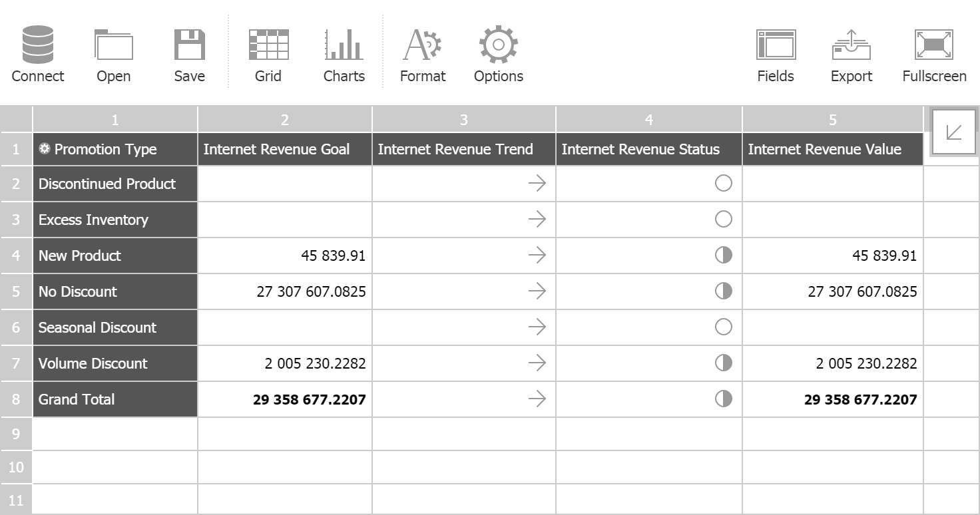
Task: Click the collapse arrow in the grid corner
Action: click(954, 132)
